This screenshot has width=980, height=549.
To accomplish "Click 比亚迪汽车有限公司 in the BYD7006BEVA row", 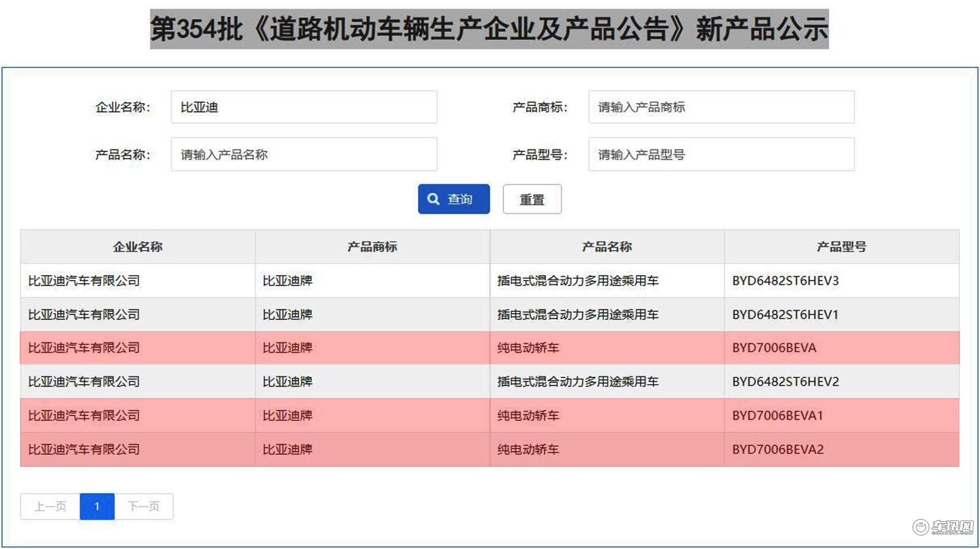I will [84, 348].
